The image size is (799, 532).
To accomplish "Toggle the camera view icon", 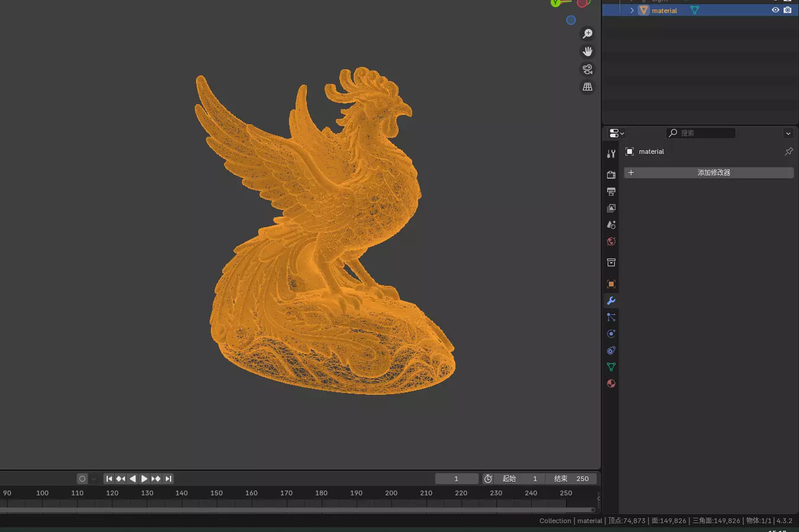I will click(588, 69).
